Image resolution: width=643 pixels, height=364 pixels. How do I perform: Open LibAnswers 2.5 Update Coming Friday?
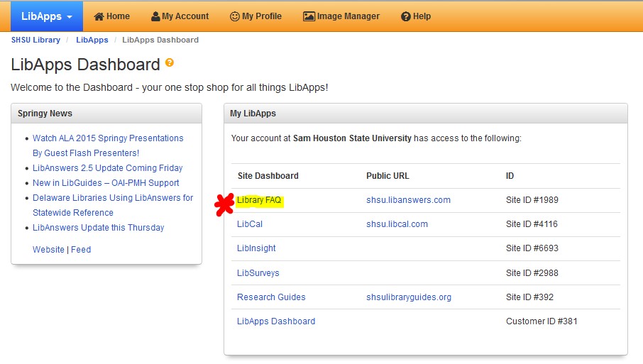tap(107, 168)
